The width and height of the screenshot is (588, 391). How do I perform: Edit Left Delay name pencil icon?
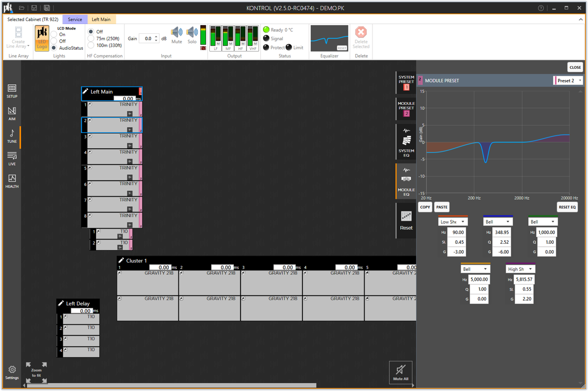tap(61, 303)
